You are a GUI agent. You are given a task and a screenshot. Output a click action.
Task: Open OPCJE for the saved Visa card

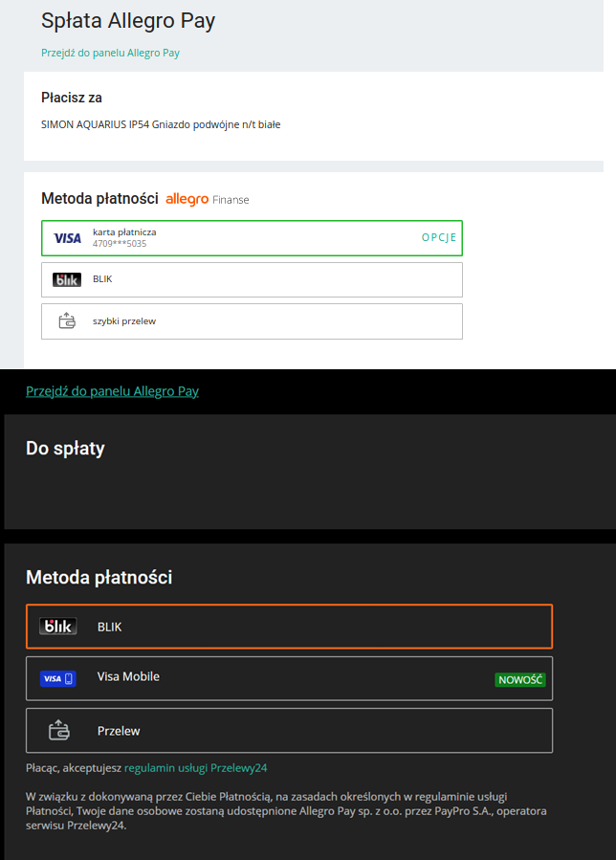(x=439, y=237)
